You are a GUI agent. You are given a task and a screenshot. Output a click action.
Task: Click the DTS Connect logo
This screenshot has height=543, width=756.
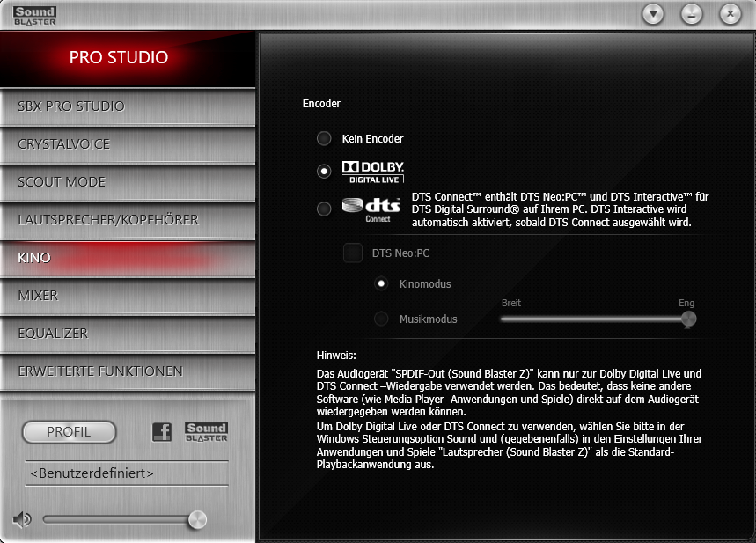pos(371,209)
